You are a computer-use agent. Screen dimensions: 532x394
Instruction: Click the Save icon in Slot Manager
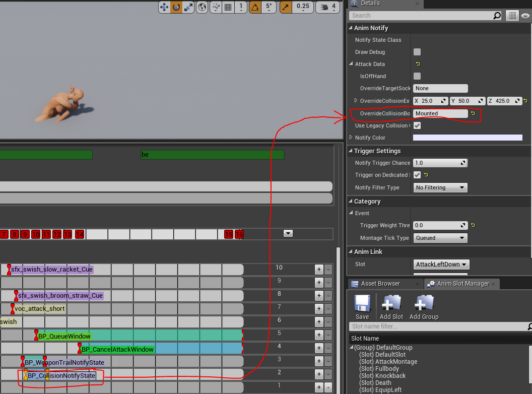click(x=362, y=306)
